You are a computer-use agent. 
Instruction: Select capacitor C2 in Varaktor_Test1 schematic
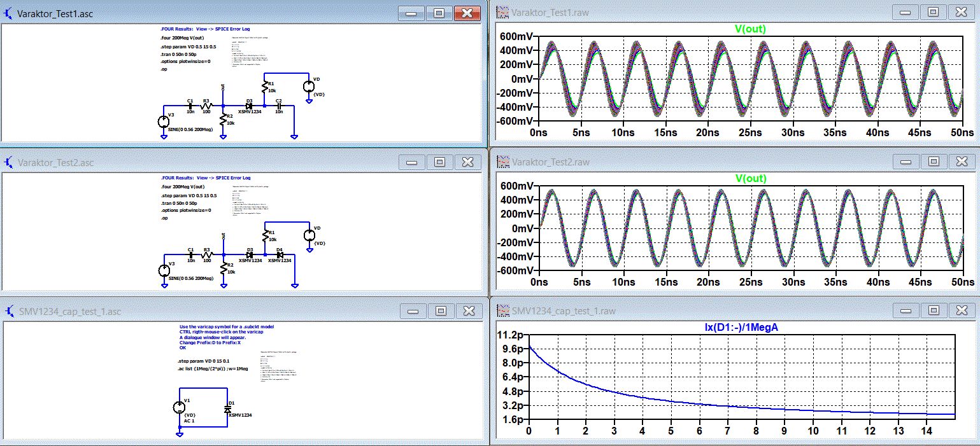278,106
